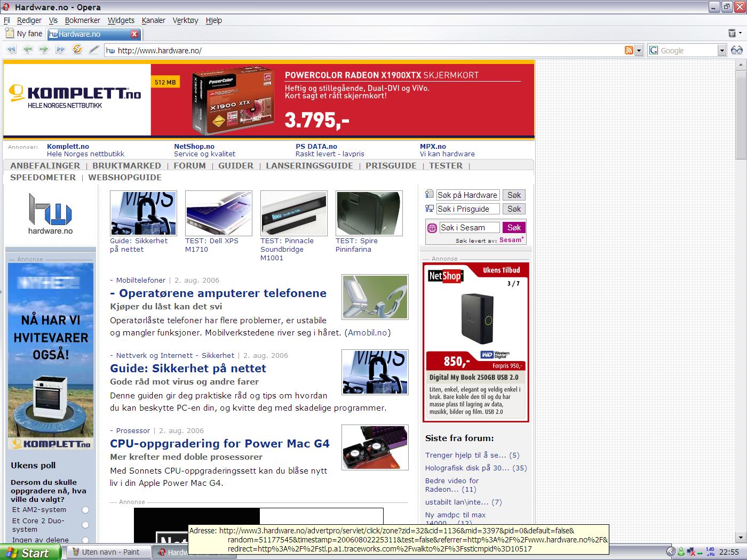Viewport: 747px width, 560px height.
Task: Click the Sesam globe icon
Action: point(432,228)
